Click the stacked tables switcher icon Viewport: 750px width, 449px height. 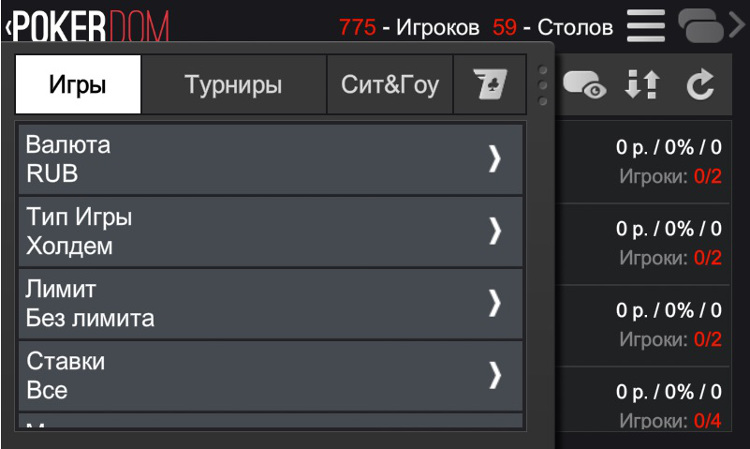[x=701, y=26]
